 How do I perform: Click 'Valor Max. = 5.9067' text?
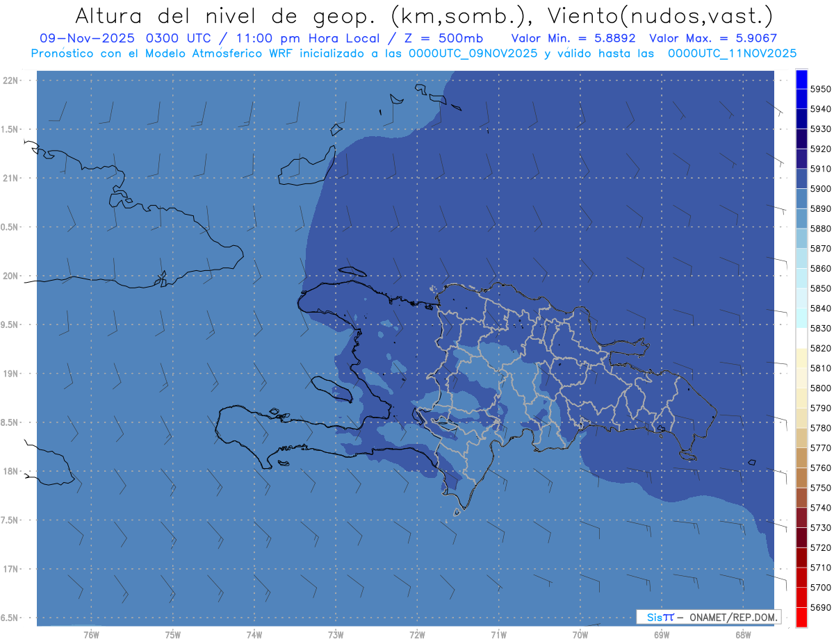tap(712, 39)
